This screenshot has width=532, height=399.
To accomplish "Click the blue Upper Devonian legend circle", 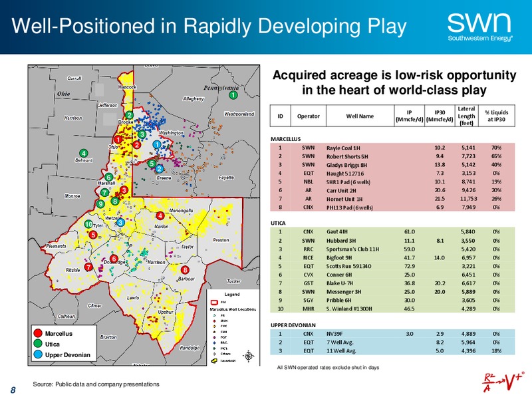I will [38, 354].
